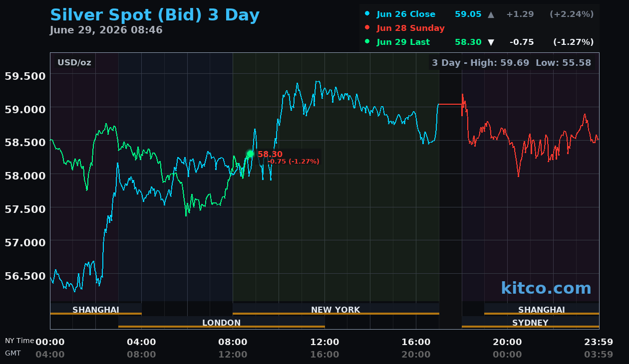Click the 12:00 NY time axis label

pyautogui.click(x=324, y=342)
